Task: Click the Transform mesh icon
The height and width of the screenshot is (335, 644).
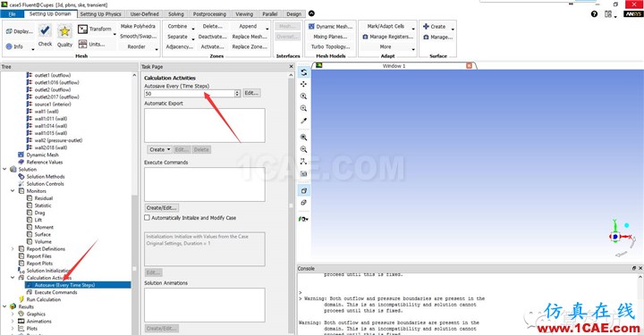Action: tap(82, 29)
